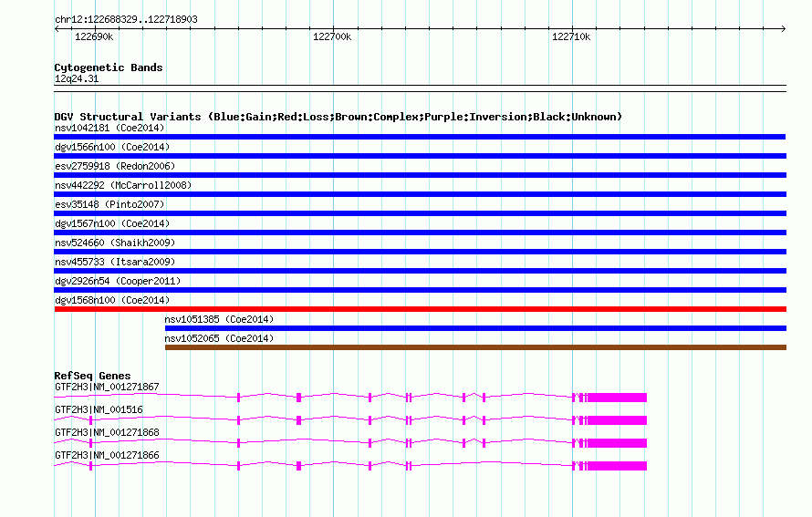Screen dimensions: 812x517
Task: Open the dgv1566n100 (Coe2014) label
Action: pyautogui.click(x=112, y=147)
